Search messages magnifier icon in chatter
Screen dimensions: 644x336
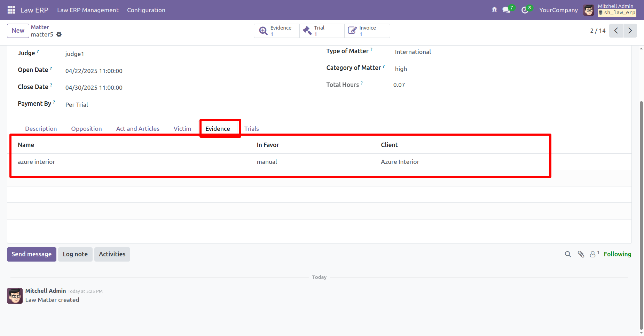568,254
